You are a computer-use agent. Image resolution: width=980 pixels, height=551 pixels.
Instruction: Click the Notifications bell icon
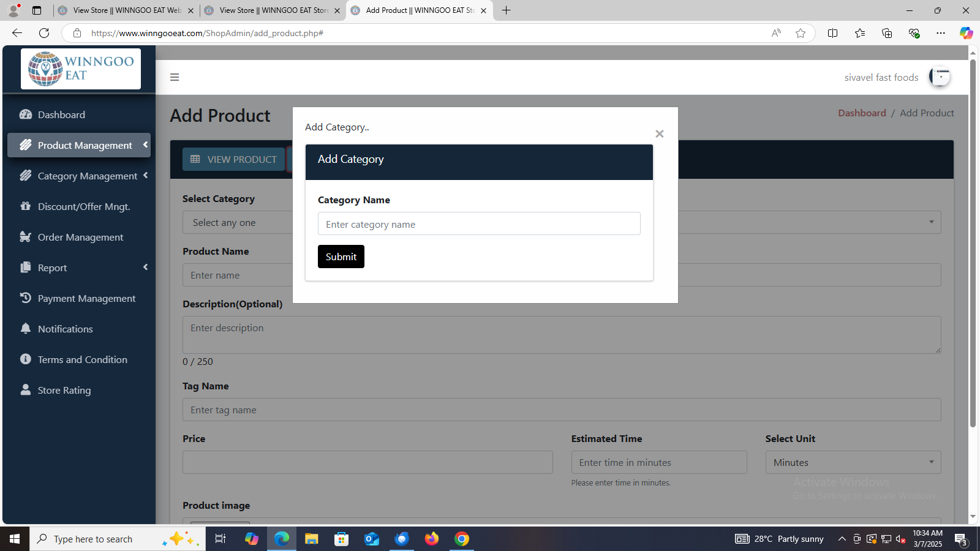point(25,329)
